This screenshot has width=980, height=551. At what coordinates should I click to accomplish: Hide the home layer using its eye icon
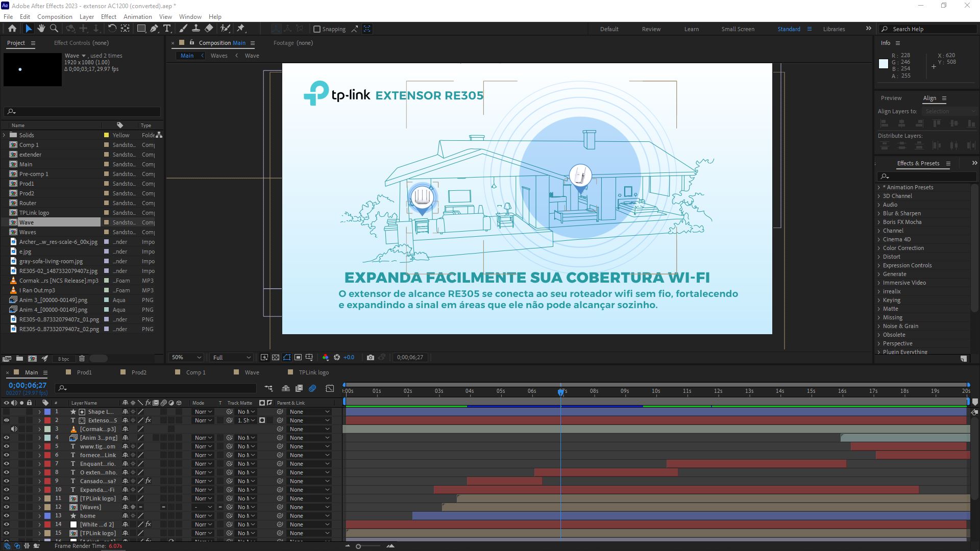(7, 516)
